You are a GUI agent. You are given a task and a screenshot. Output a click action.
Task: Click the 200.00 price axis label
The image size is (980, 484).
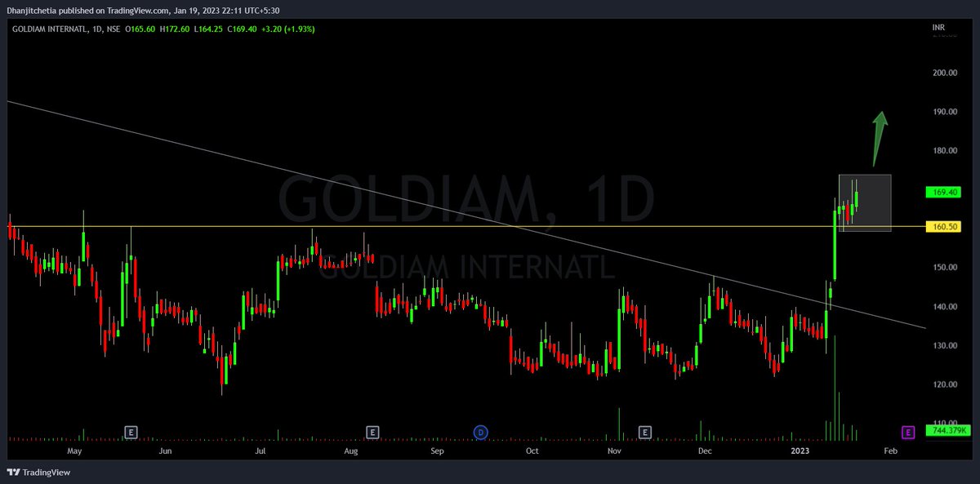pos(944,73)
